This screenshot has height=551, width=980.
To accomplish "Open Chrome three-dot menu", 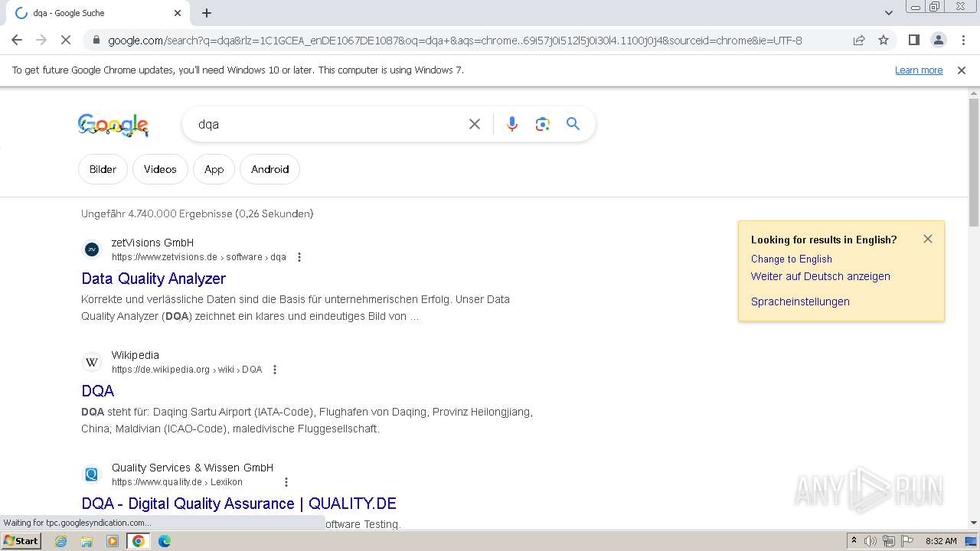I will pos(963,41).
